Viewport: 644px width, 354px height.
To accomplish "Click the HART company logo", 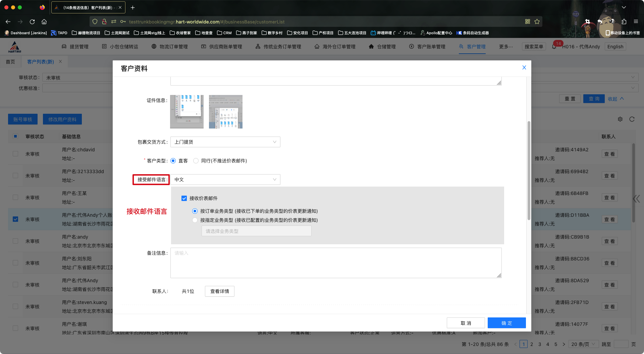I will [x=15, y=47].
